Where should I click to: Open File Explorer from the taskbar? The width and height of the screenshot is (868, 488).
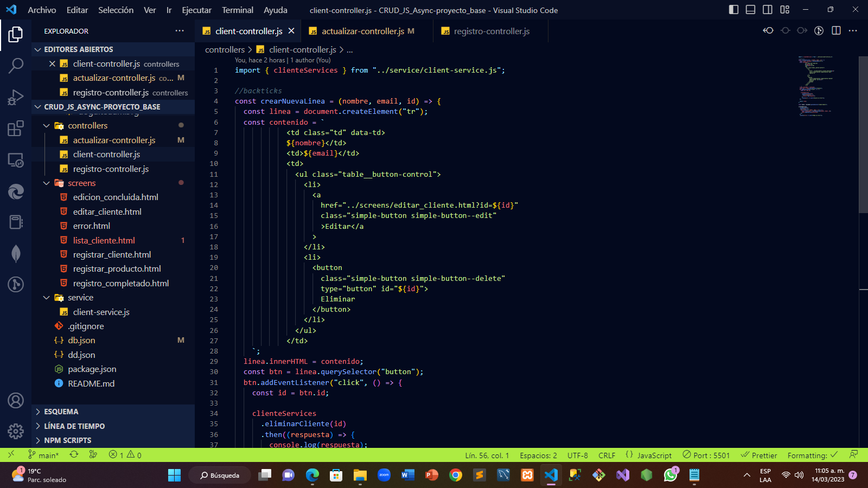click(x=360, y=475)
